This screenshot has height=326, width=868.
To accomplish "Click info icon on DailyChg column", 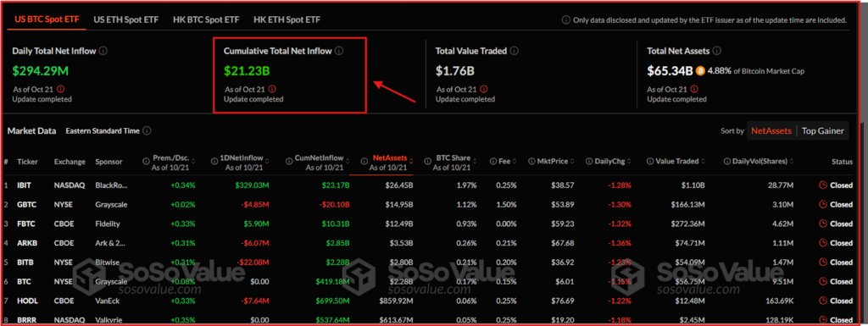I will [589, 162].
